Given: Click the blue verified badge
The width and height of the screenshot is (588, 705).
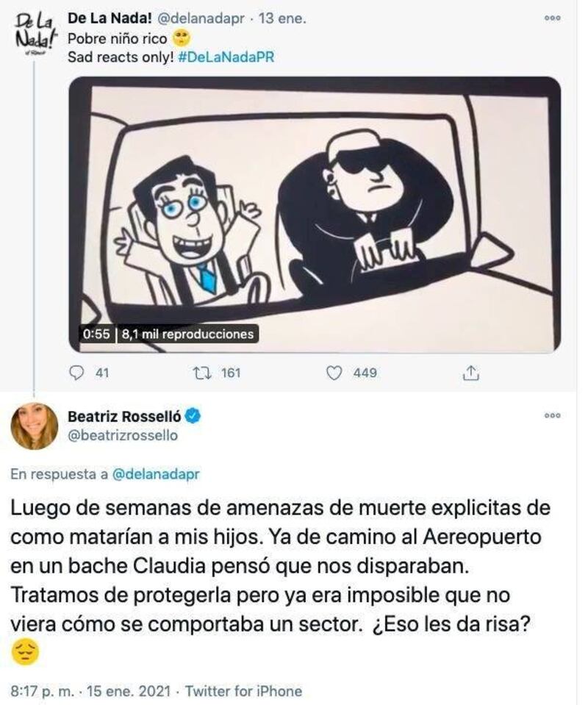Looking at the screenshot, I should click(x=193, y=416).
